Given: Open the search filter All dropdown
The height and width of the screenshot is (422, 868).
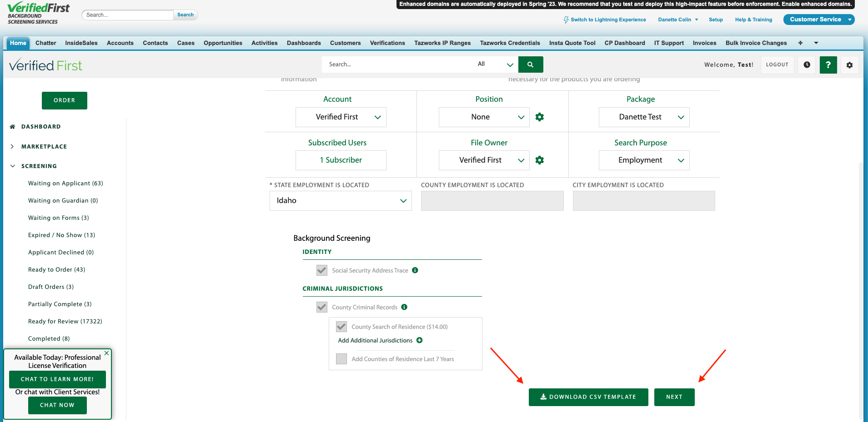Looking at the screenshot, I should 495,65.
